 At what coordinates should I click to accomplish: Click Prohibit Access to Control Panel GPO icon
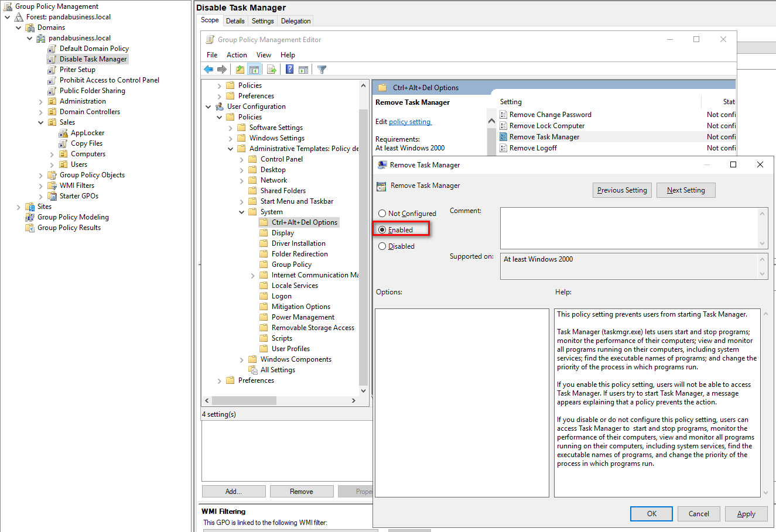(x=52, y=80)
